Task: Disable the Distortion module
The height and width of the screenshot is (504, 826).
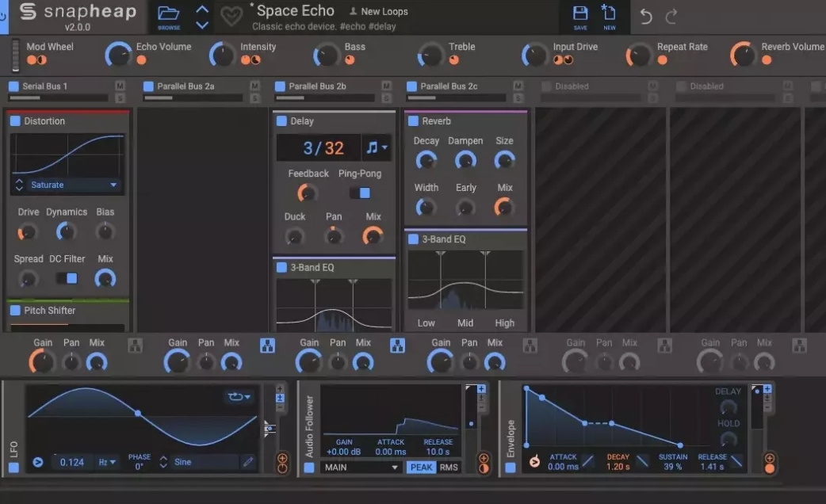Action: click(15, 121)
